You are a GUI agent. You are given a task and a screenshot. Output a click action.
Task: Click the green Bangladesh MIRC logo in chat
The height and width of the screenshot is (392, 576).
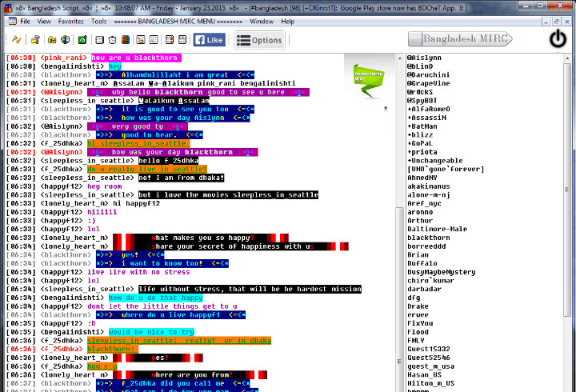(369, 81)
